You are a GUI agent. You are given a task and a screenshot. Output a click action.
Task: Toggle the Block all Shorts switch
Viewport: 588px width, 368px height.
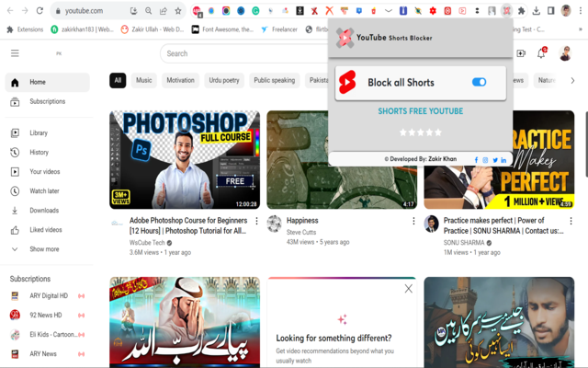click(479, 82)
